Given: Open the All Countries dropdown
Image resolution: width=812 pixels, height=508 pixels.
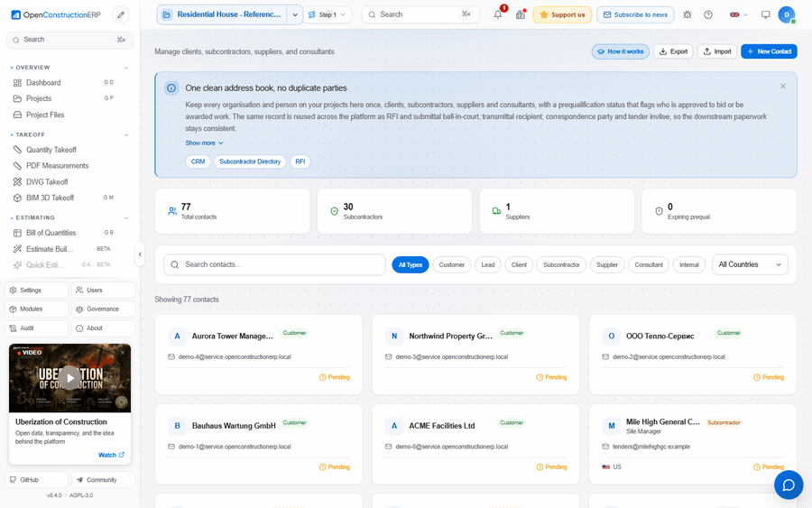Looking at the screenshot, I should [x=750, y=264].
